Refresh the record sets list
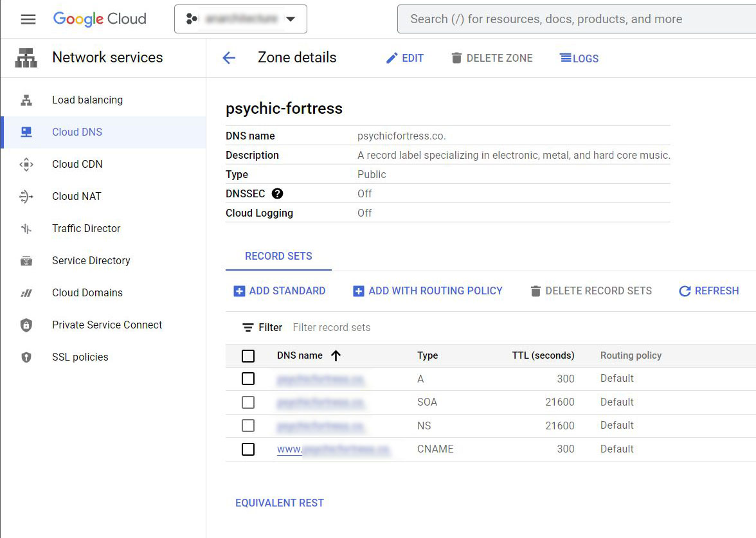The width and height of the screenshot is (756, 538). click(709, 291)
